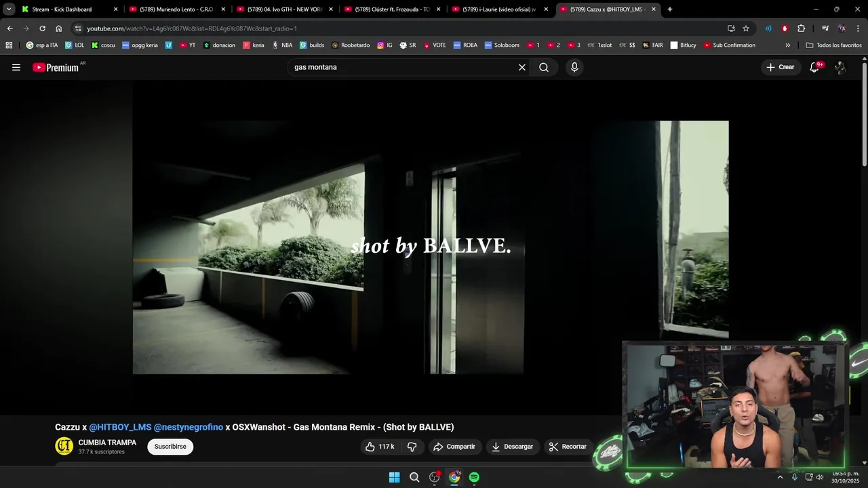
Task: Open the tab search dropdown arrow
Action: coord(9,9)
